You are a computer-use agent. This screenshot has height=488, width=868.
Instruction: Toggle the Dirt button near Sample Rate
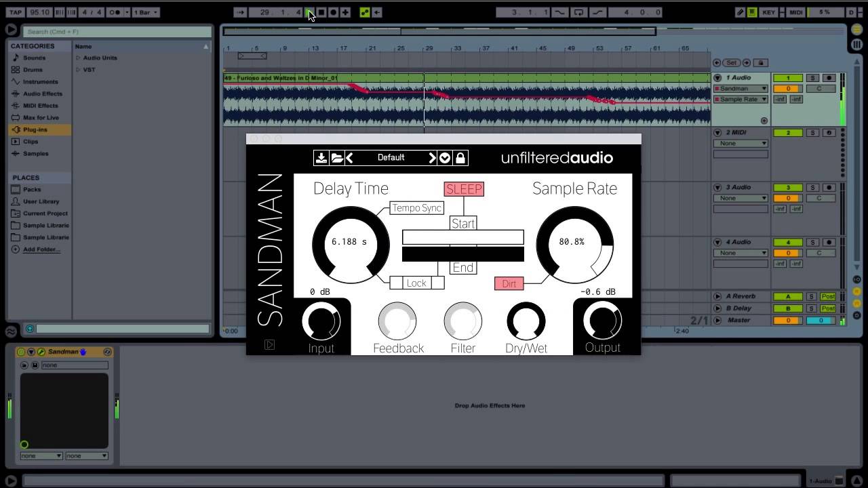509,284
